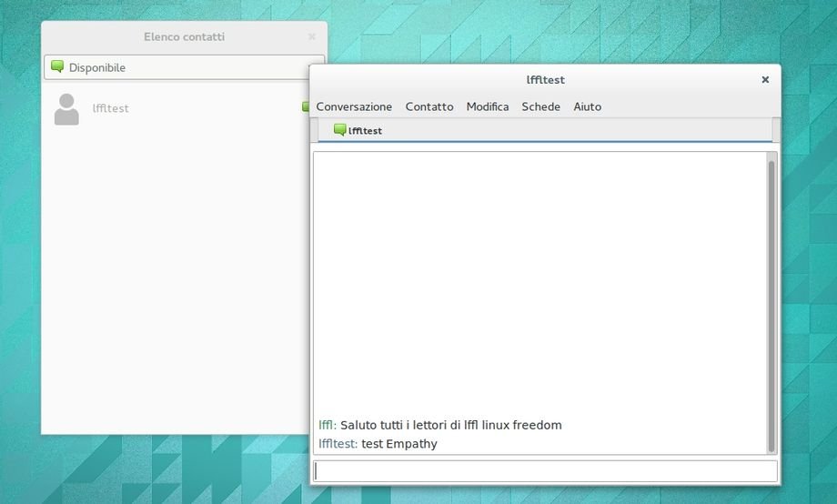Focus the message input field

tap(545, 470)
